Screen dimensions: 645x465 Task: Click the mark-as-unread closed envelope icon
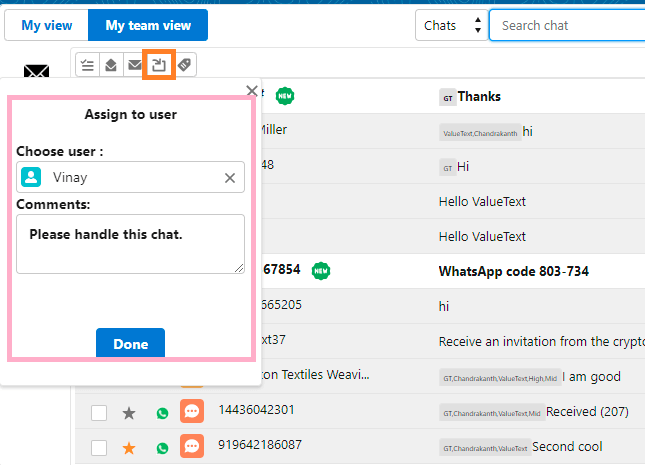click(134, 65)
